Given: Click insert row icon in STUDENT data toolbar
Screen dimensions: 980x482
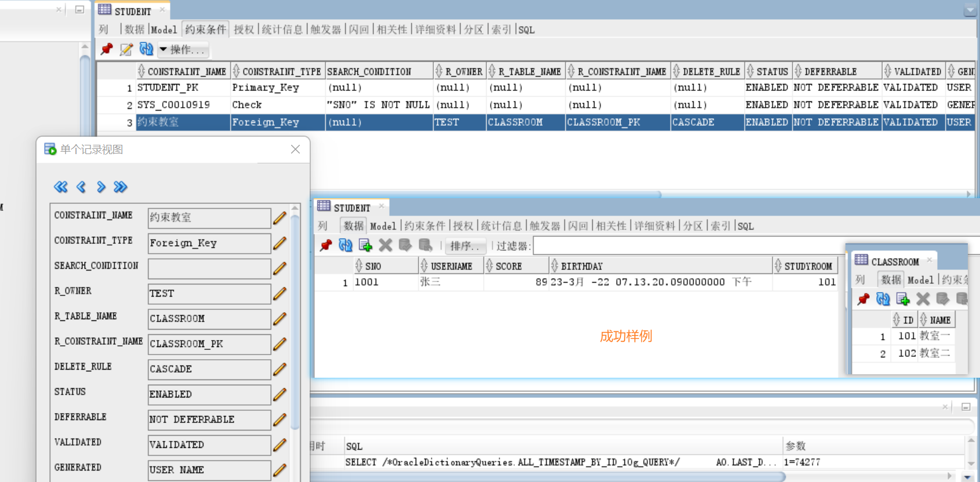Looking at the screenshot, I should coord(365,245).
